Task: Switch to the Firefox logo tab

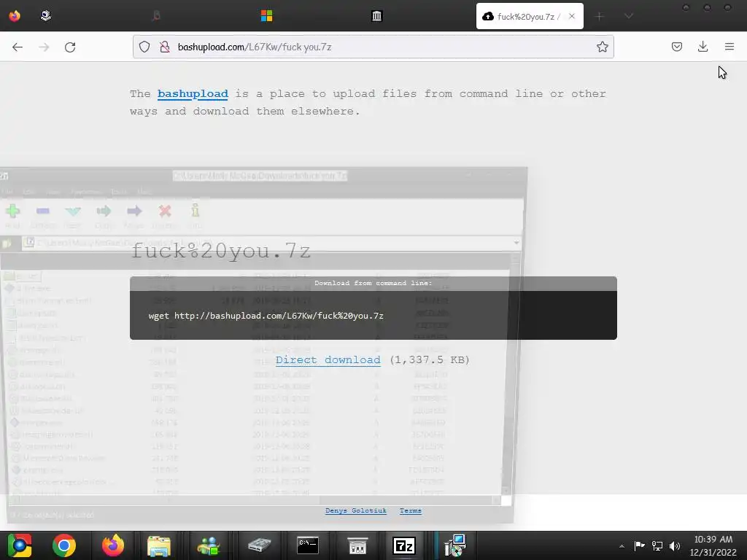Action: pyautogui.click(x=15, y=16)
